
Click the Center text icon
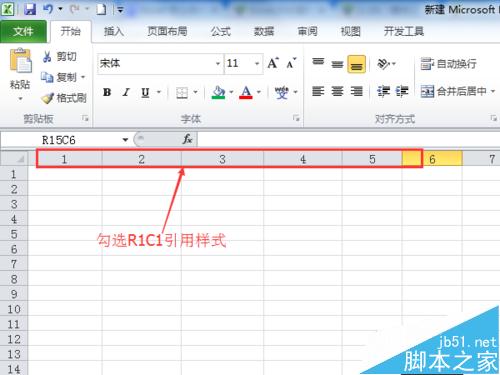pyautogui.click(x=337, y=91)
